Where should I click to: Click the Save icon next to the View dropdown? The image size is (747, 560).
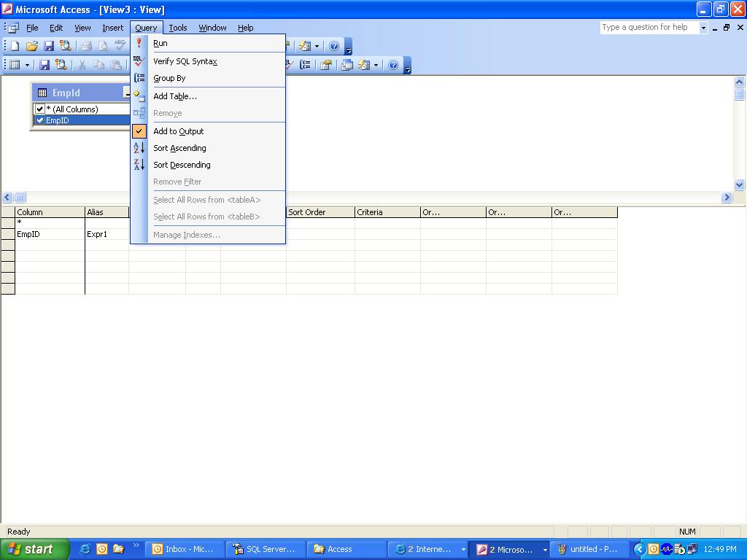click(x=44, y=65)
